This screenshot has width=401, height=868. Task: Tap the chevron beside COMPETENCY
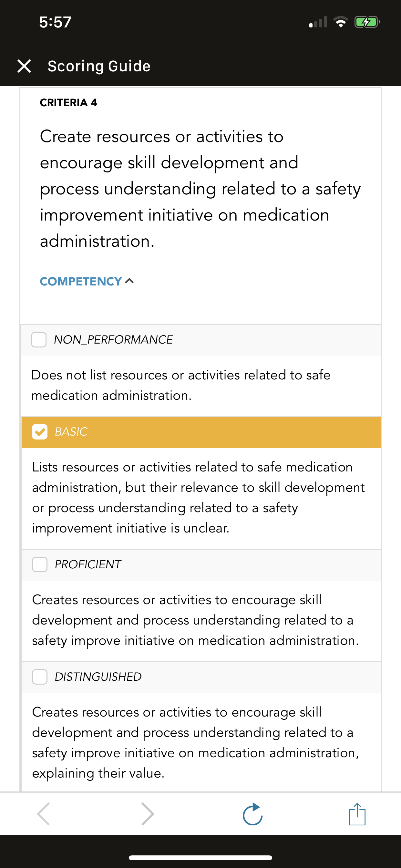pos(129,281)
